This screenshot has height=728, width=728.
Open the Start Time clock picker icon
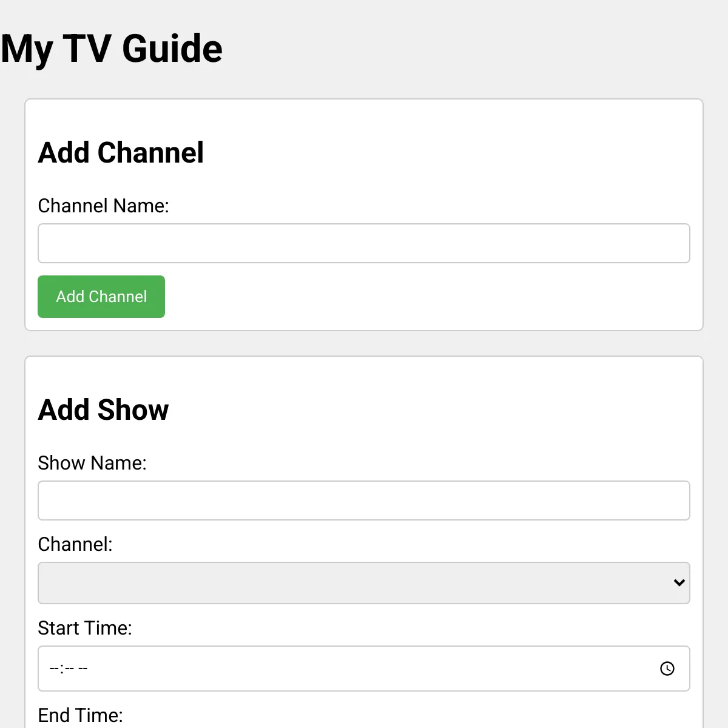point(667,669)
